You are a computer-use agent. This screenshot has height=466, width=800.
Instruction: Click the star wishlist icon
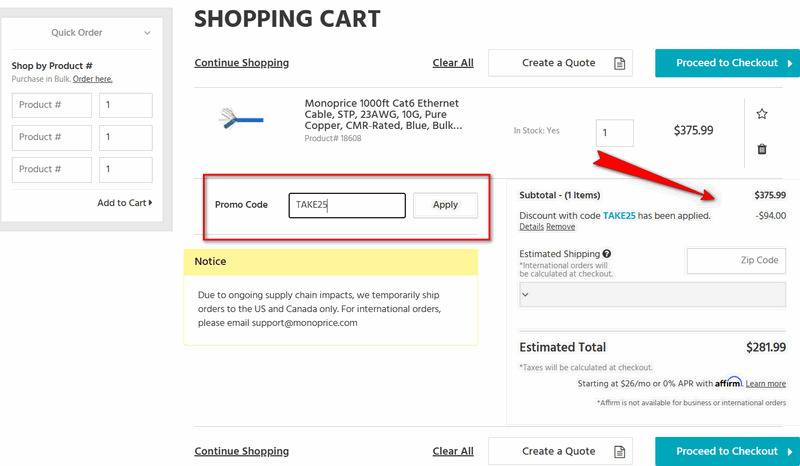762,114
